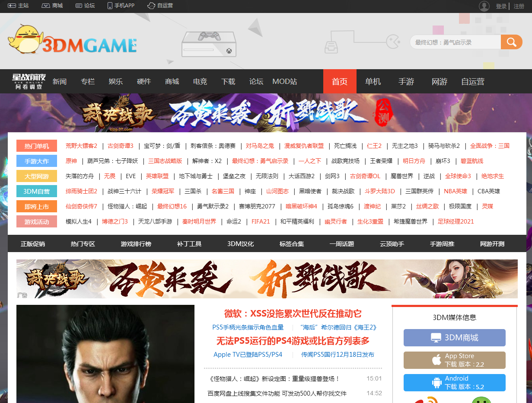Image resolution: width=532 pixels, height=403 pixels.
Task: Open 标签合集 in the dark submenu
Action: (x=292, y=244)
